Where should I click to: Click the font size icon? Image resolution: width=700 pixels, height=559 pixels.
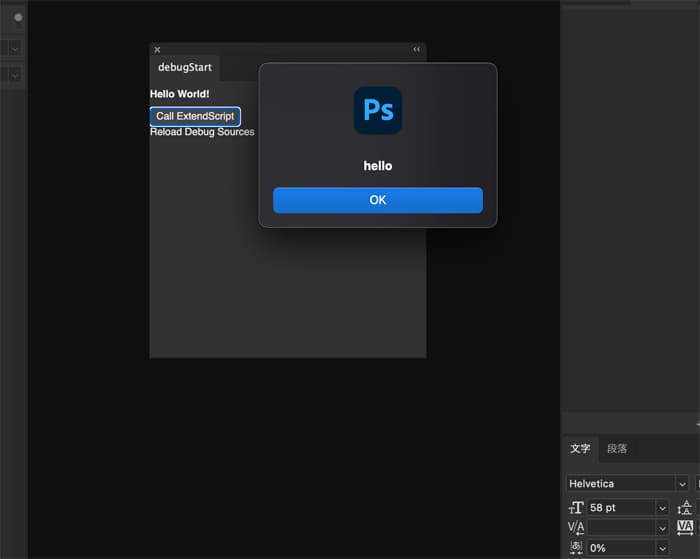(576, 508)
